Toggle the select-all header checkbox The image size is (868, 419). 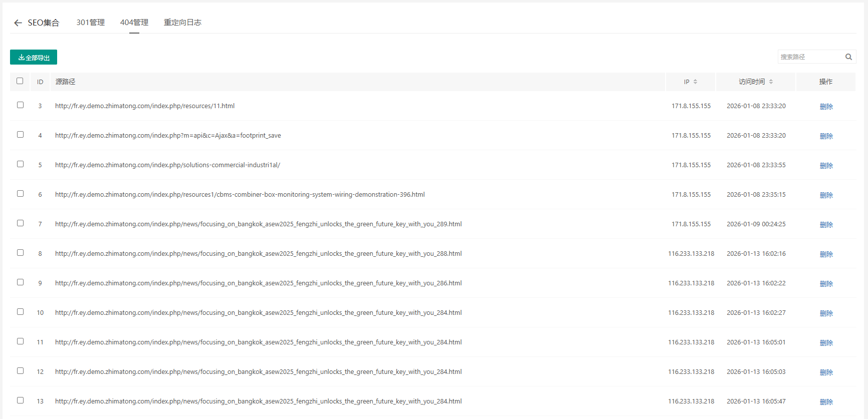pyautogui.click(x=20, y=81)
